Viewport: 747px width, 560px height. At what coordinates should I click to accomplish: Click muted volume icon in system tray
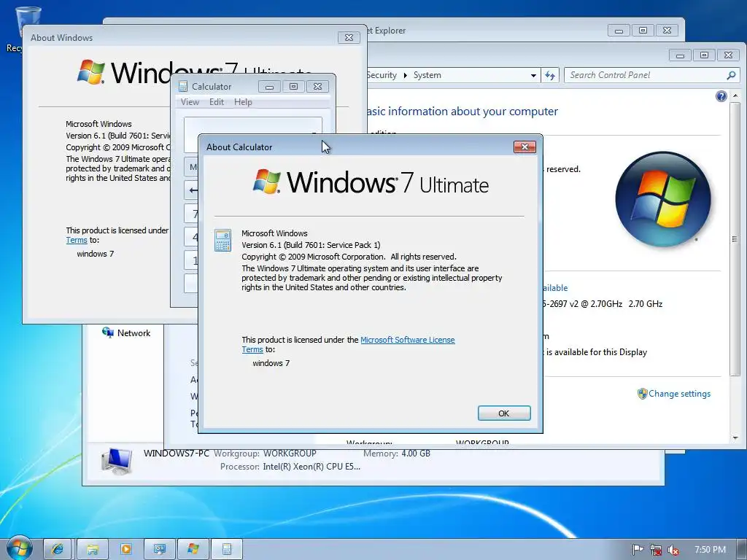pyautogui.click(x=673, y=550)
